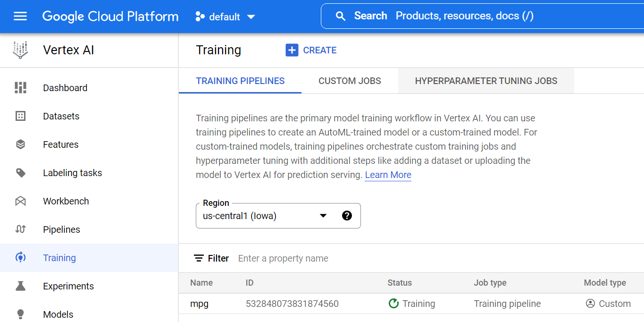This screenshot has width=644, height=322.
Task: Click the Training status text in the mpg row
Action: [418, 304]
